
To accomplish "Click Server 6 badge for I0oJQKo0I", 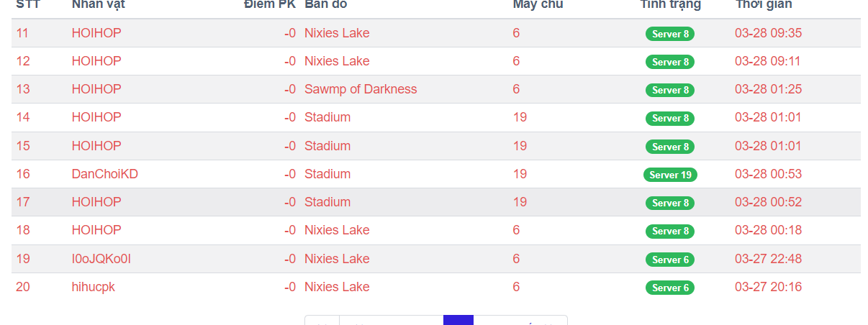I will [670, 260].
